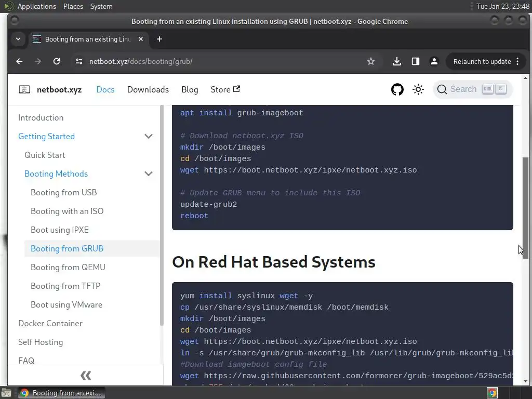Go back using the browser back arrow
The image size is (532, 399).
(x=19, y=61)
